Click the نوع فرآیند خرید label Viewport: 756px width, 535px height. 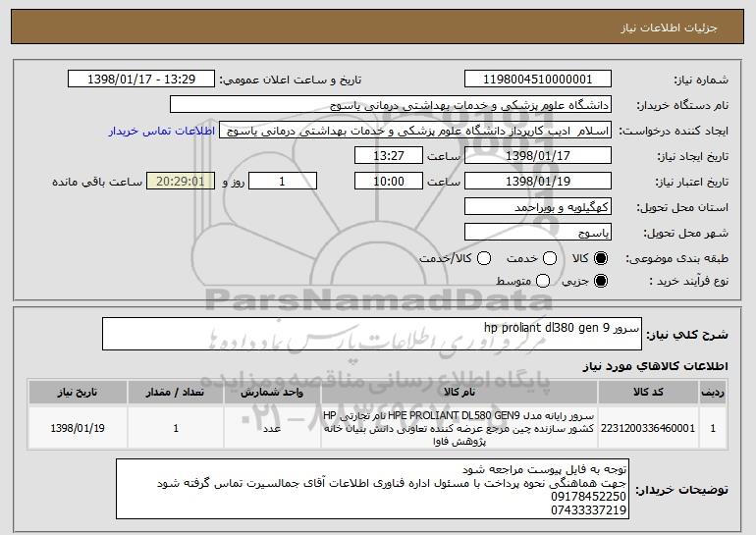tap(689, 281)
